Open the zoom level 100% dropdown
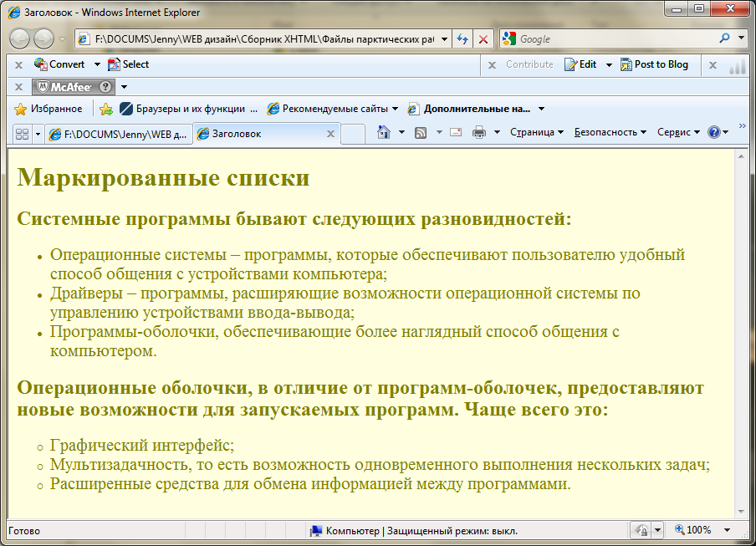The image size is (756, 546). point(727,530)
